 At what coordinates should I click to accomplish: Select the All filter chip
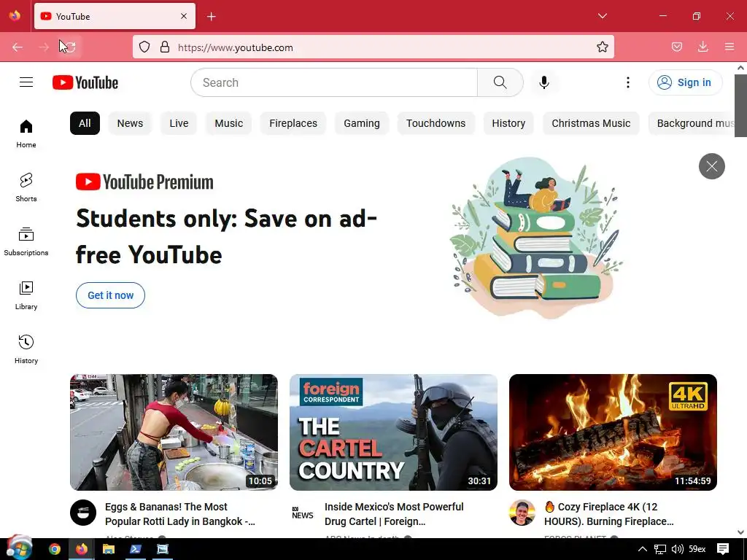pos(85,123)
